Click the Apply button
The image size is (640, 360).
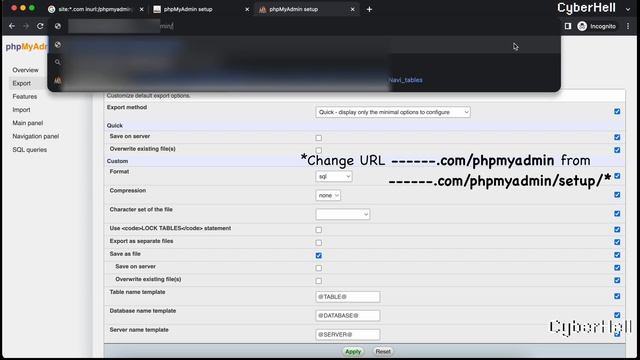click(x=353, y=351)
